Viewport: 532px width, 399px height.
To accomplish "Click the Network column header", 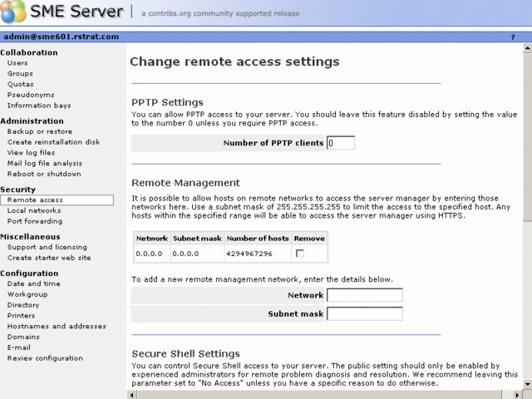I will point(152,239).
